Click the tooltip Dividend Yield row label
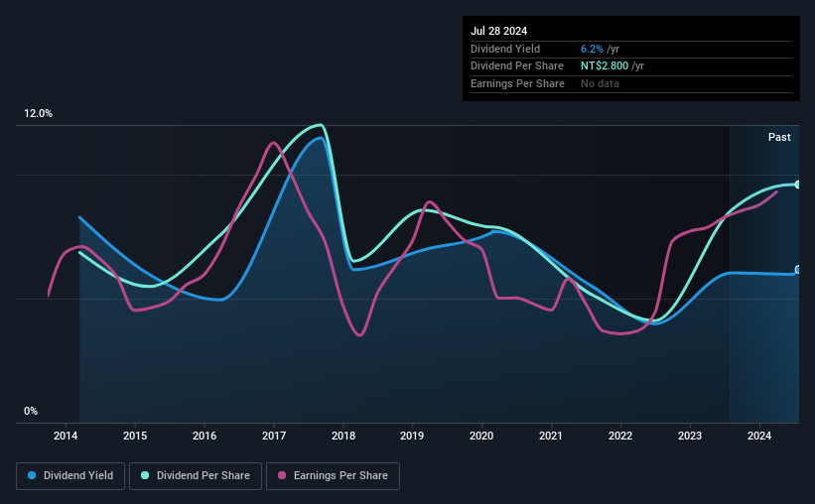This screenshot has width=815, height=504. [505, 49]
